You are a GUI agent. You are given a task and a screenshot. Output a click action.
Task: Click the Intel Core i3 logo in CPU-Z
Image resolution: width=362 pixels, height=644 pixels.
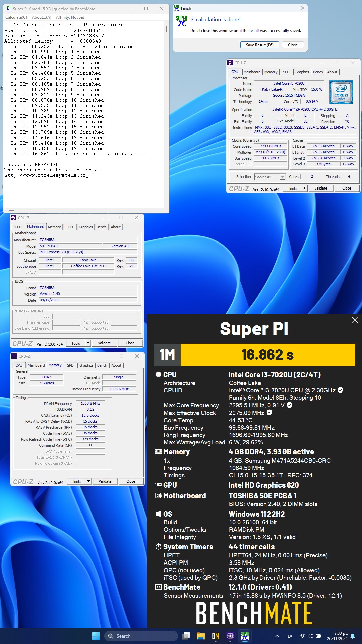pyautogui.click(x=341, y=92)
